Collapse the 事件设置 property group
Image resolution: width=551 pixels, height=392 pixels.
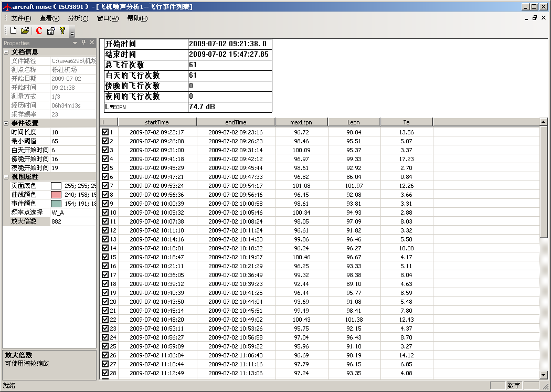(x=6, y=123)
